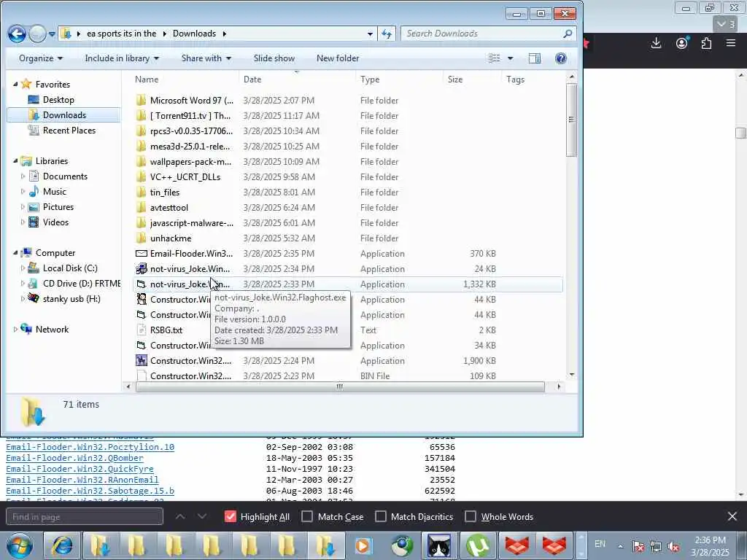Open the media player taskbar icon
The width and height of the screenshot is (747, 560).
[363, 545]
